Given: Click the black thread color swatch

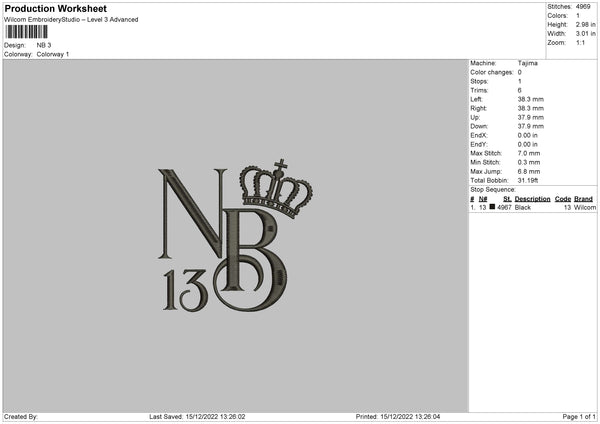Looking at the screenshot, I should point(492,207).
